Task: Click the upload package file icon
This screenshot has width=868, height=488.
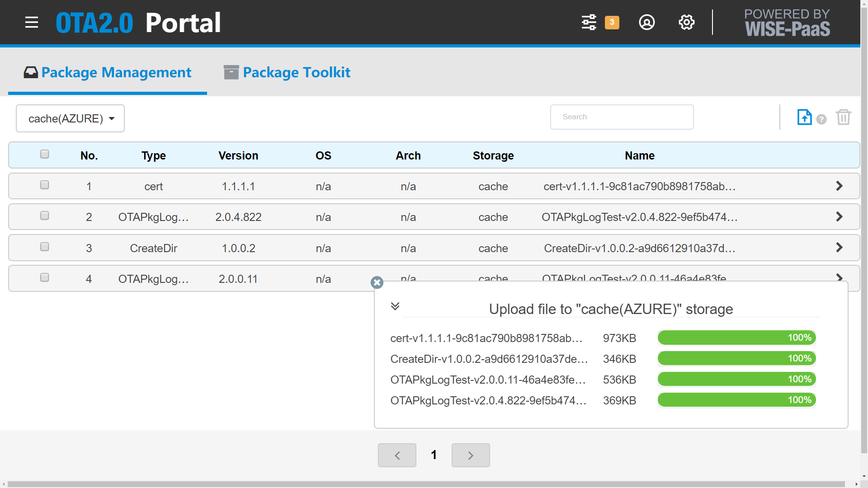Action: point(804,117)
